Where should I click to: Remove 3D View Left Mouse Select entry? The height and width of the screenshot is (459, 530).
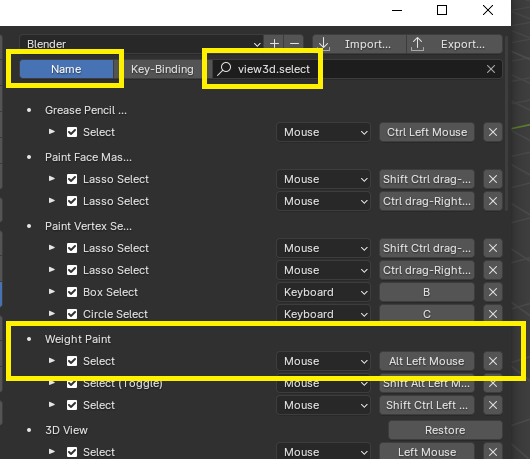coord(493,452)
